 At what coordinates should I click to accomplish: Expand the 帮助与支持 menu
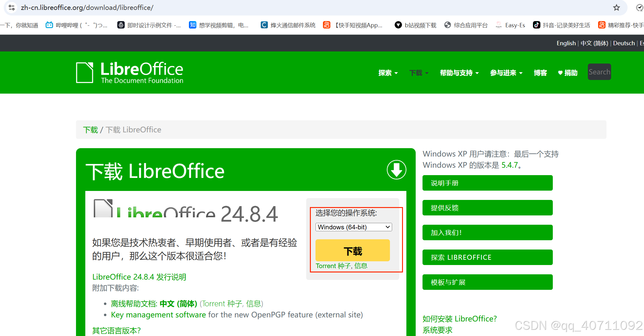[459, 73]
